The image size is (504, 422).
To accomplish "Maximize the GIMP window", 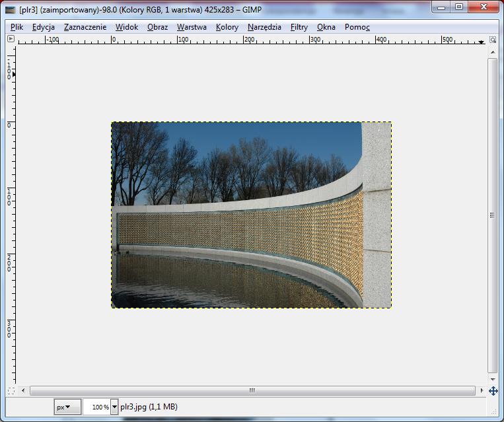I will click(458, 7).
